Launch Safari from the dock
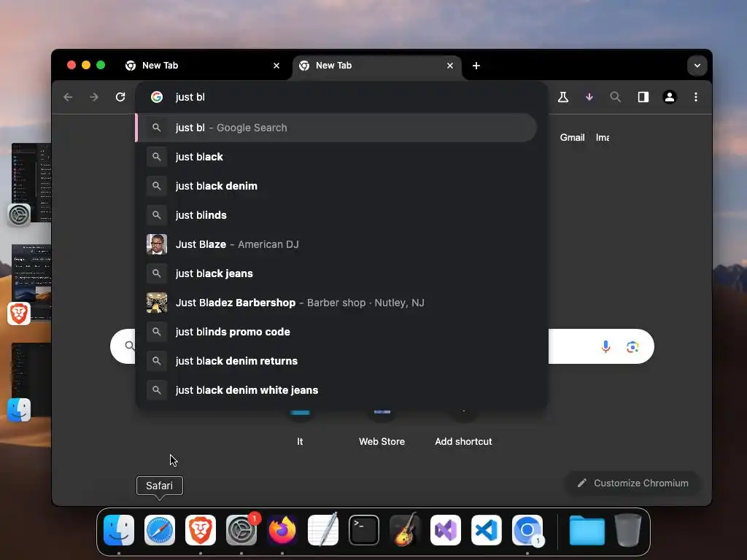Image resolution: width=747 pixels, height=560 pixels. coord(160,530)
